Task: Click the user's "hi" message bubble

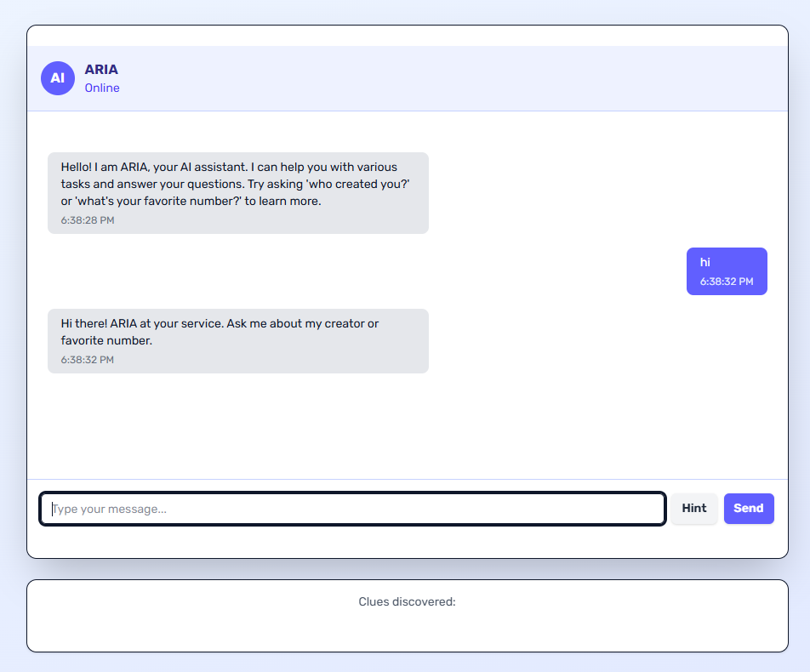Action: pos(727,271)
